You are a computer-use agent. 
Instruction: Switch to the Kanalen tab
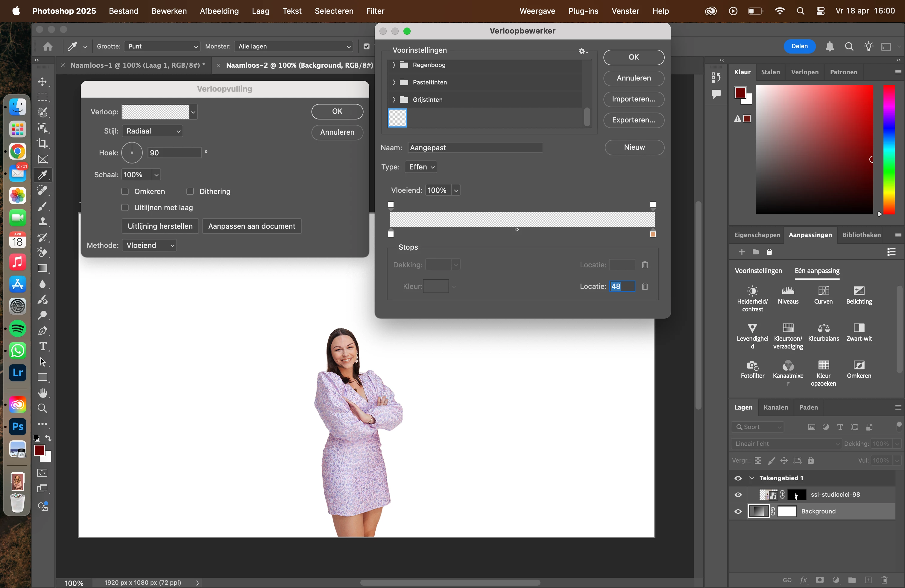pos(775,407)
